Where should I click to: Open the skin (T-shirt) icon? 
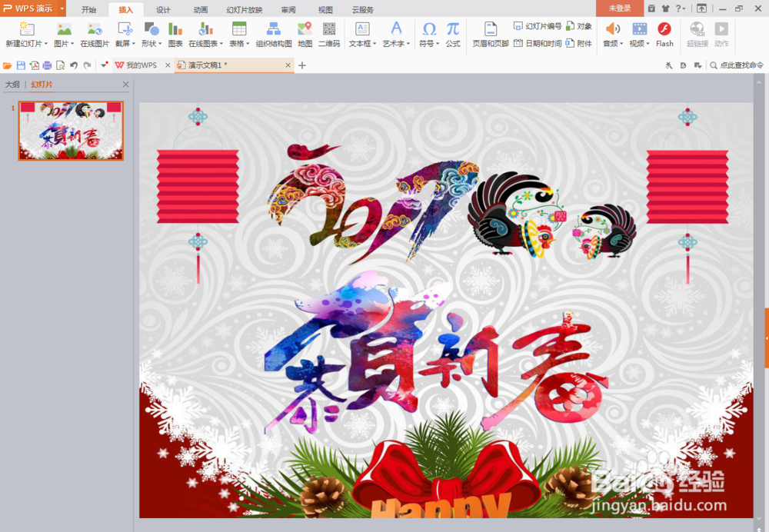click(x=665, y=8)
